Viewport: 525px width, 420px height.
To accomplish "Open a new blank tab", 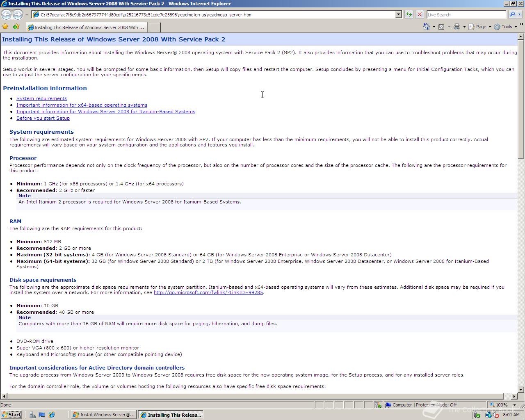I will (154, 27).
